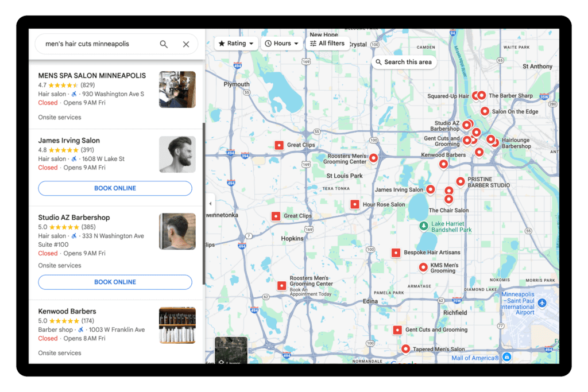Click the Plymouth city label on map

[x=236, y=84]
